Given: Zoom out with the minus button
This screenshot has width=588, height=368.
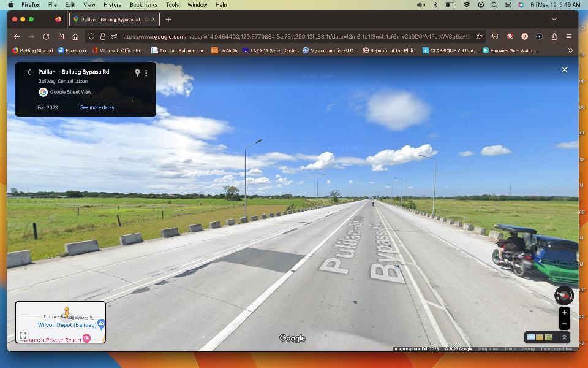Looking at the screenshot, I should [564, 324].
